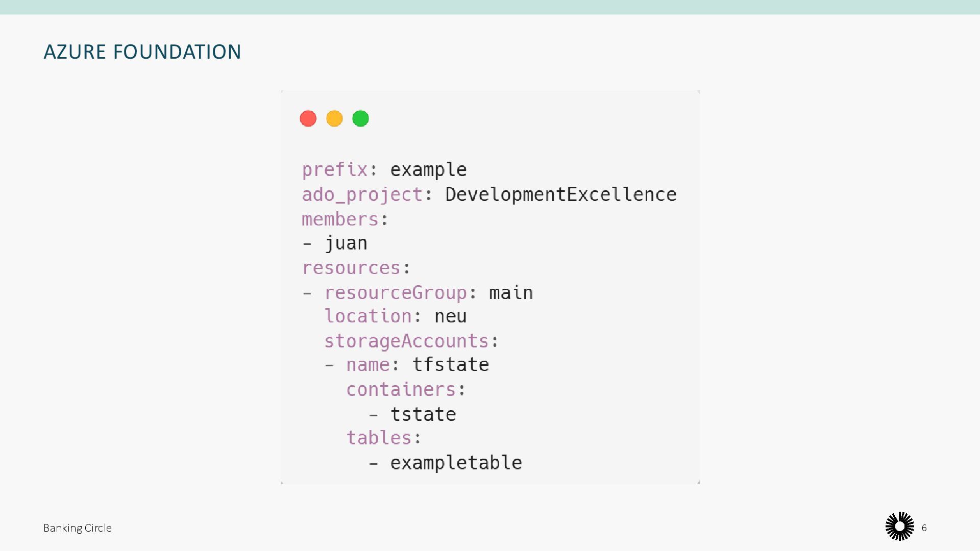
Task: Click the Banking Circle footer text
Action: click(78, 528)
